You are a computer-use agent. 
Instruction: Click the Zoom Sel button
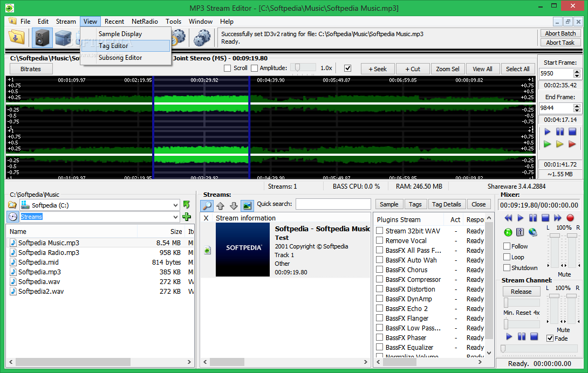click(448, 69)
